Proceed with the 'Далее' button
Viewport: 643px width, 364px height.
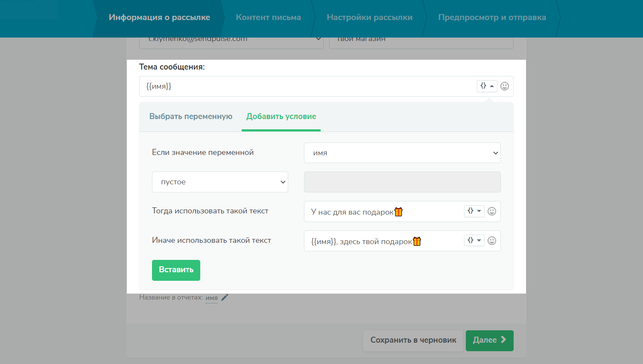489,341
